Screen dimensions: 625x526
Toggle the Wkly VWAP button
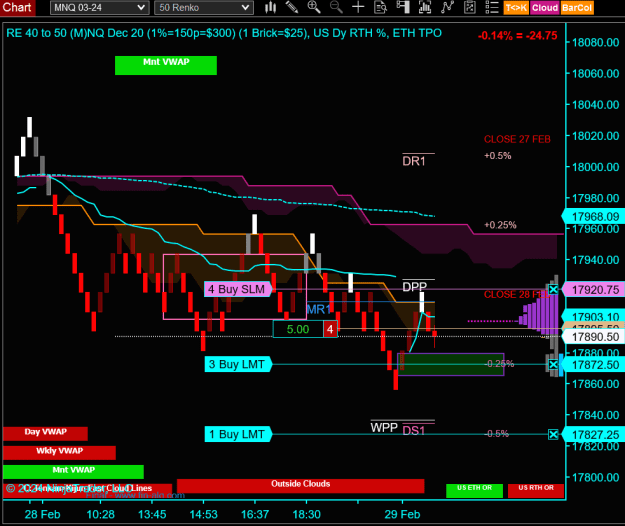click(59, 453)
